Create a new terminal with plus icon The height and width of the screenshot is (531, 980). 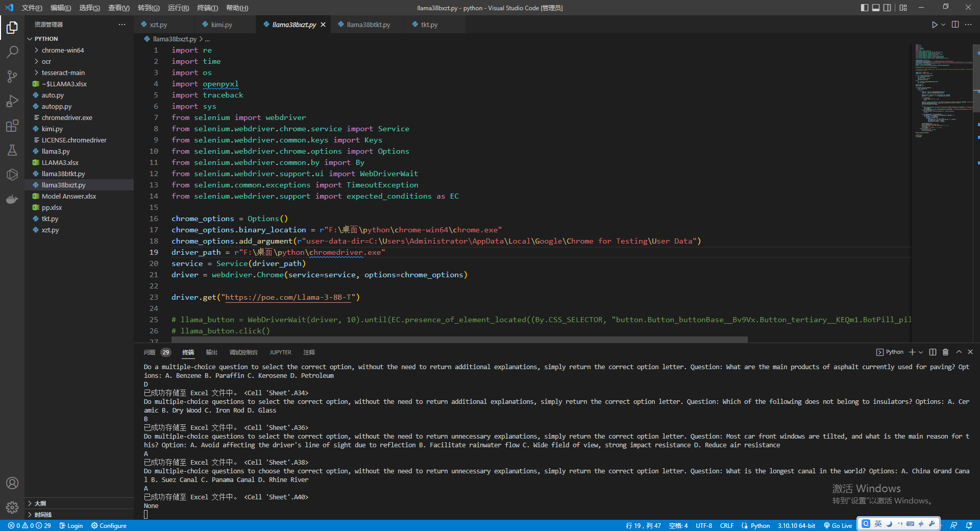pos(912,352)
